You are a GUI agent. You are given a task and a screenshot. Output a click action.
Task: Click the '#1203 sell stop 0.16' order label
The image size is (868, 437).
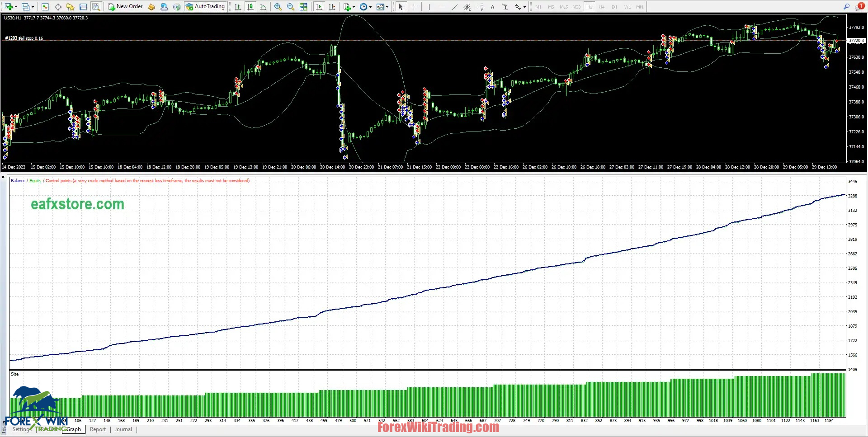pos(24,38)
